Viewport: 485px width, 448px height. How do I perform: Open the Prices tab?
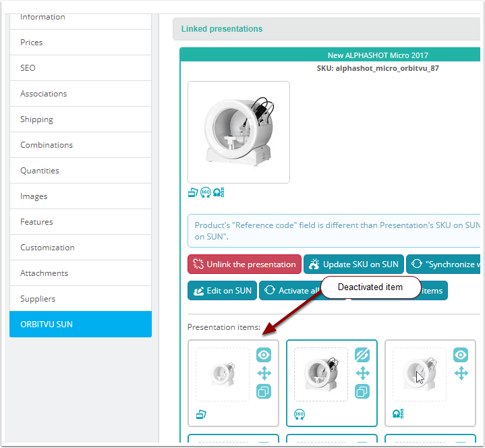click(80, 43)
